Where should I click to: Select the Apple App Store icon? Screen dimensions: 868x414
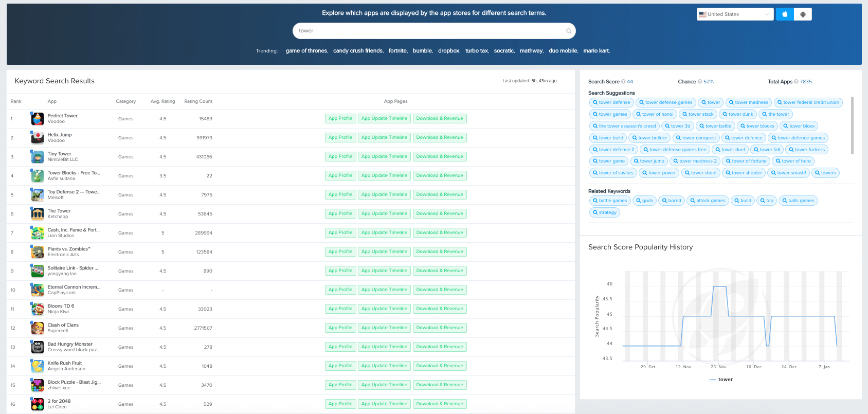[785, 14]
